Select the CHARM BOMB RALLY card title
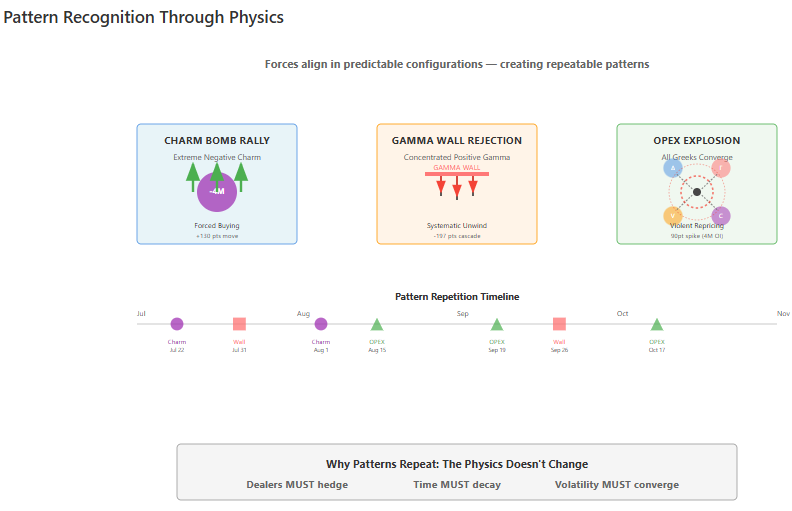 (x=217, y=141)
